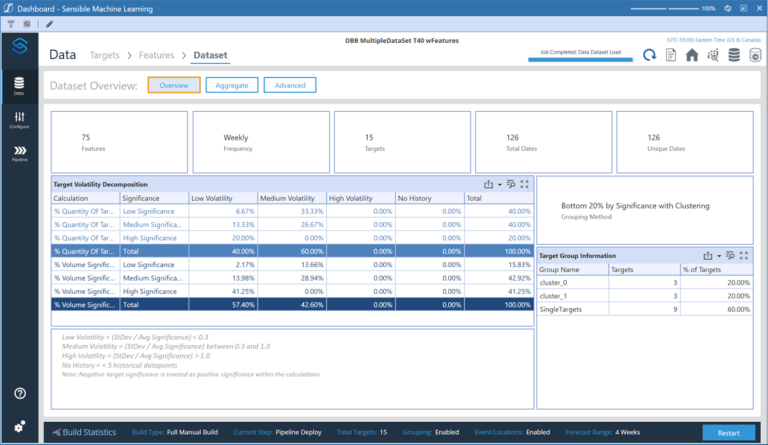Maximize the Target Volatility Decomposition grid

[x=524, y=184]
